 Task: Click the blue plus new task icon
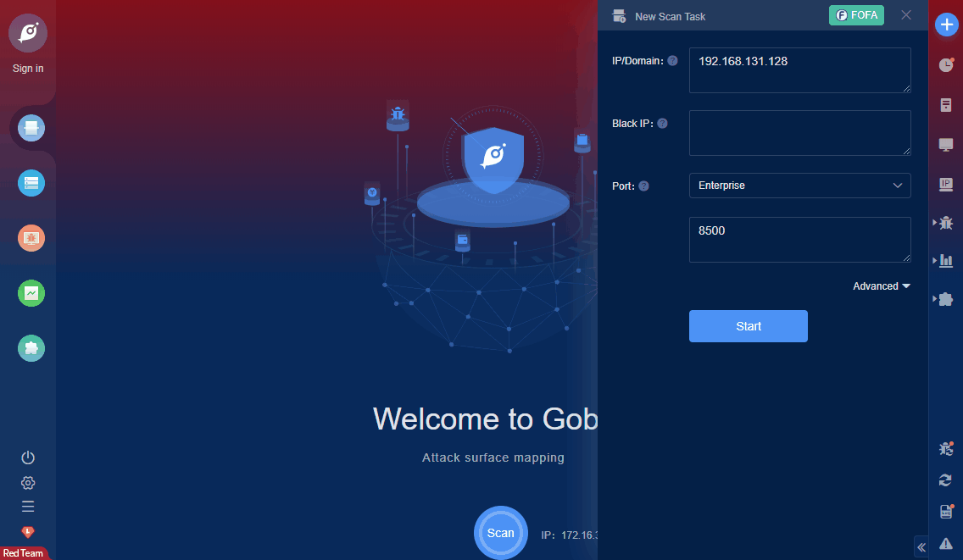[946, 25]
